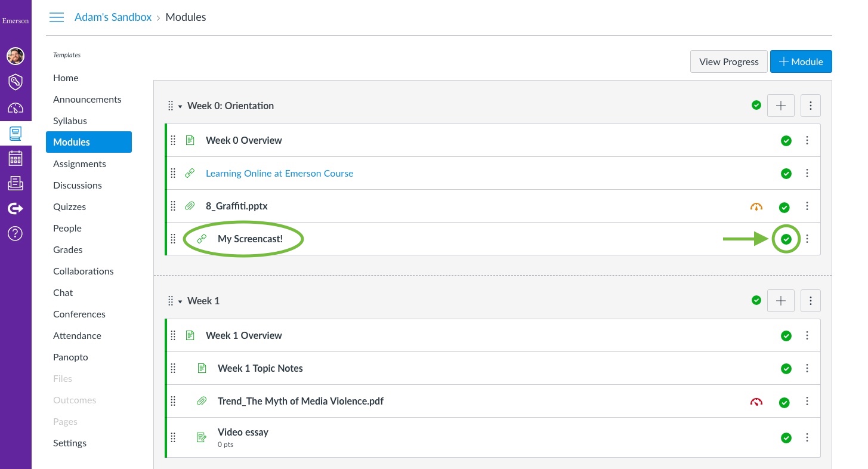Click the drag handle of My Screencast! row
The image size is (868, 469).
173,239
